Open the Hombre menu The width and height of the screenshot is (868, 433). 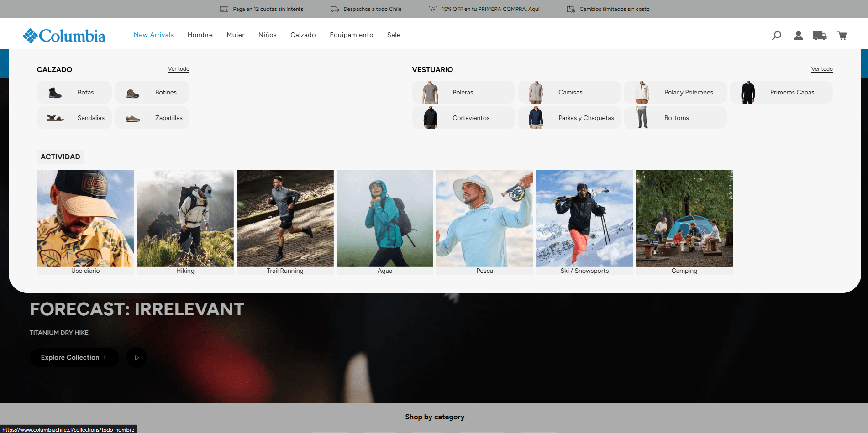pos(200,35)
